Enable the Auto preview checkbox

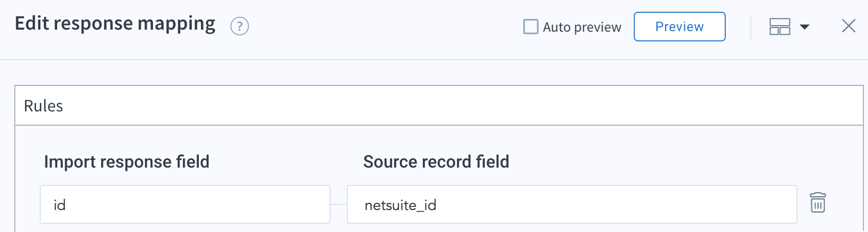point(531,27)
